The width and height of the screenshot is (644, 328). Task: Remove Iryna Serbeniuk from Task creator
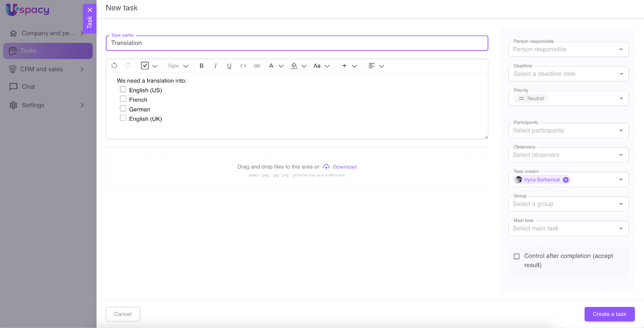point(566,180)
